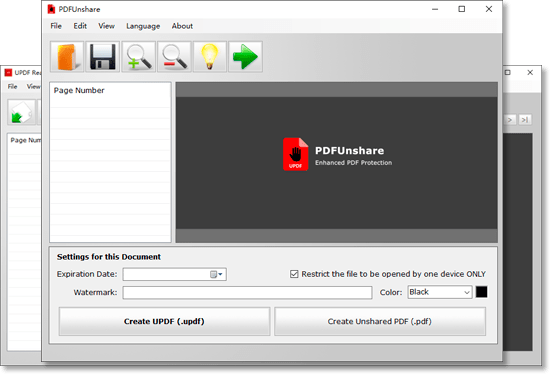Click the Create UPDF (.updf) button
The height and width of the screenshot is (380, 550).
point(164,321)
